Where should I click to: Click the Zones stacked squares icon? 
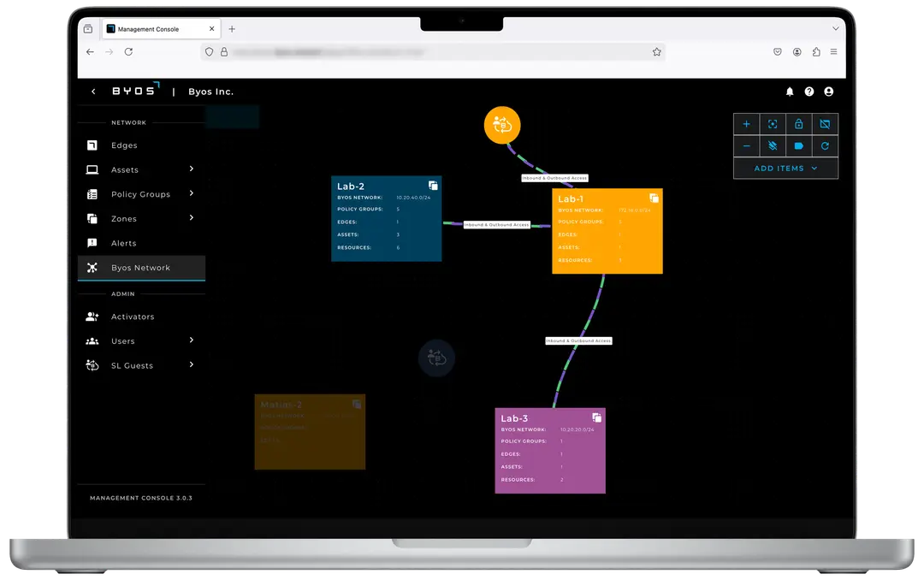92,219
